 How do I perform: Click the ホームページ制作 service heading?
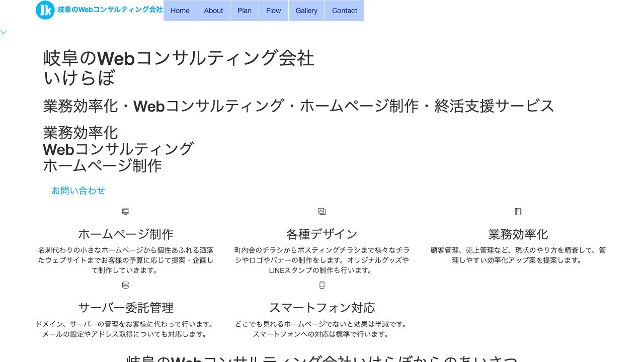click(126, 234)
